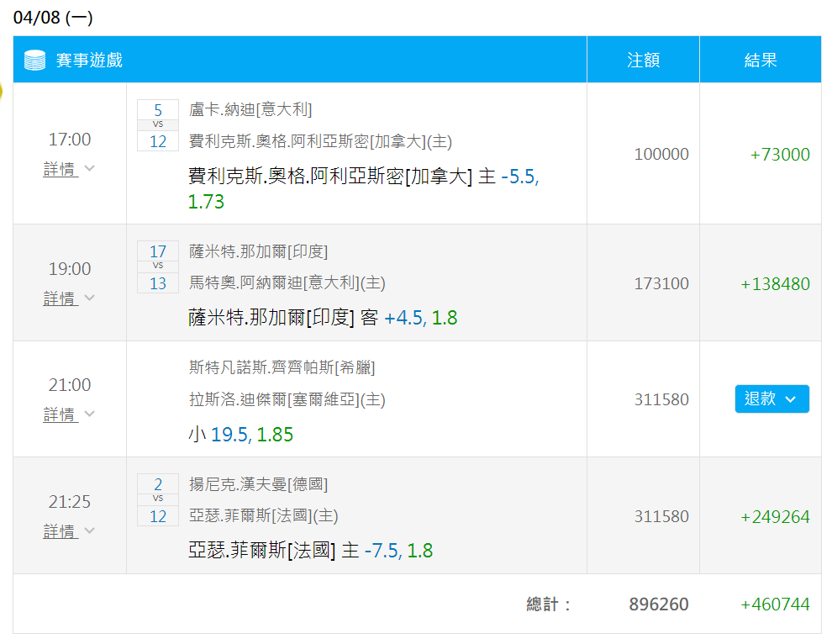Select the 注額 column header
Image resolution: width=832 pixels, height=644 pixels.
click(643, 60)
